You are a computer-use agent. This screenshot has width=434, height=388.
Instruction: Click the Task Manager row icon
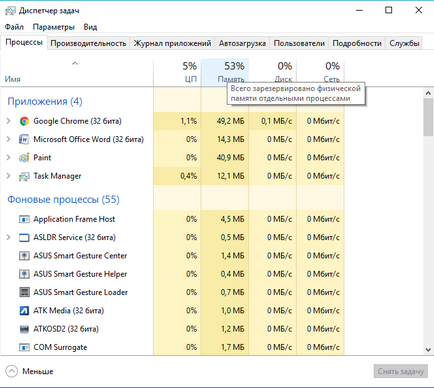point(24,176)
